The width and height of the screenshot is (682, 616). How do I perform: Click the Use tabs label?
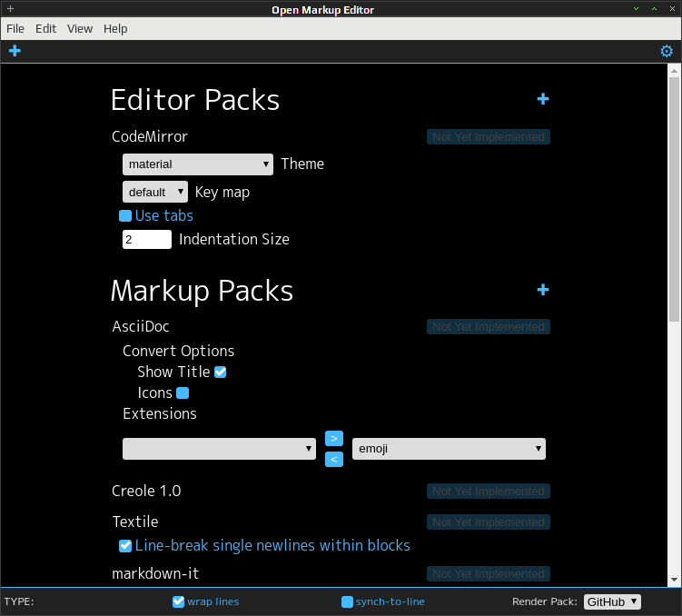164,215
